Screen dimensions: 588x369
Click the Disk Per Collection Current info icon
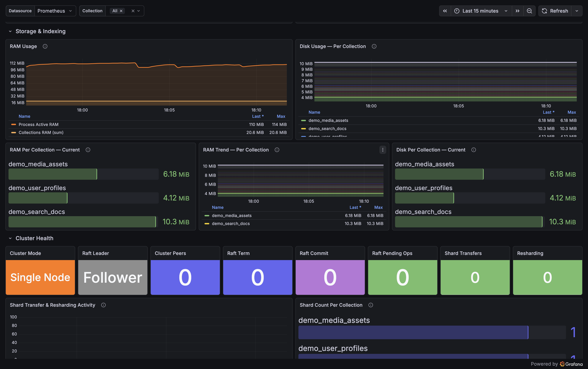point(473,150)
